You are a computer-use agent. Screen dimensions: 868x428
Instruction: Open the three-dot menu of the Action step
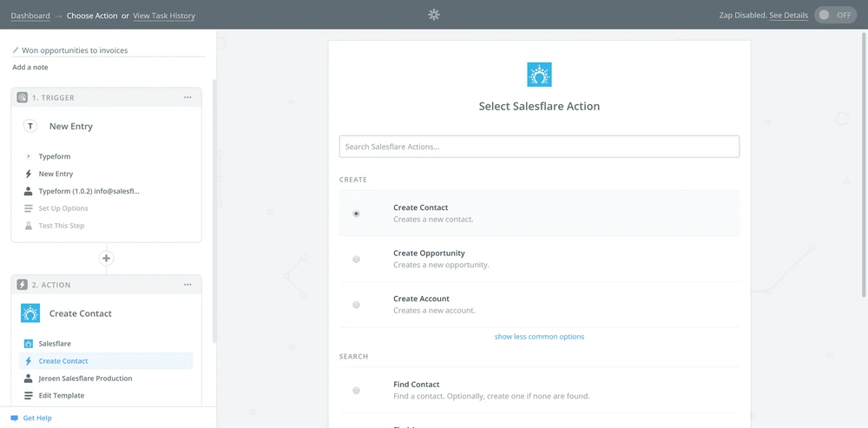click(187, 285)
